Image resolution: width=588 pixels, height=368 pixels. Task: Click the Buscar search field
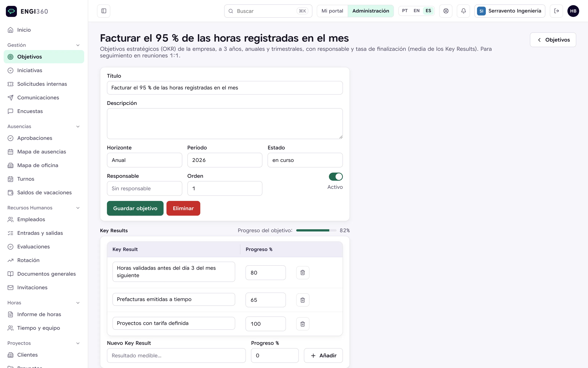pyautogui.click(x=268, y=11)
